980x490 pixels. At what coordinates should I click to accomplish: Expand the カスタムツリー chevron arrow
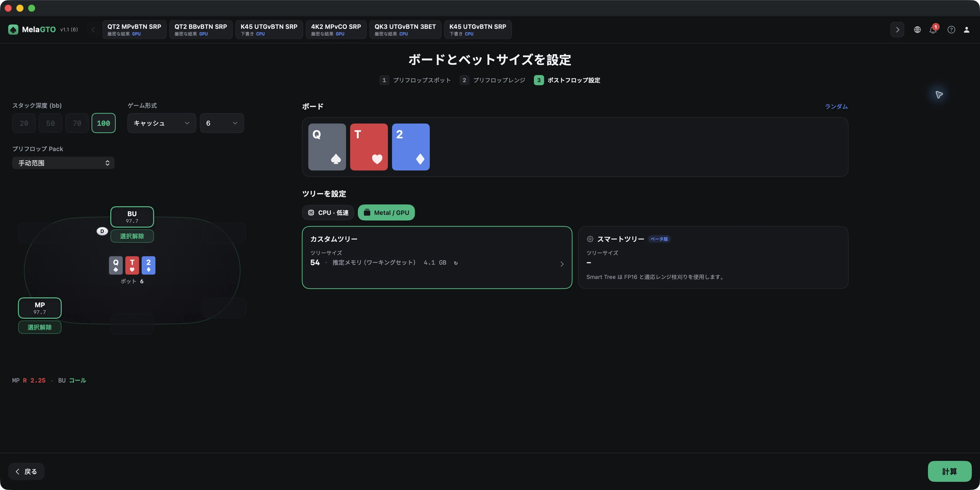pyautogui.click(x=562, y=264)
